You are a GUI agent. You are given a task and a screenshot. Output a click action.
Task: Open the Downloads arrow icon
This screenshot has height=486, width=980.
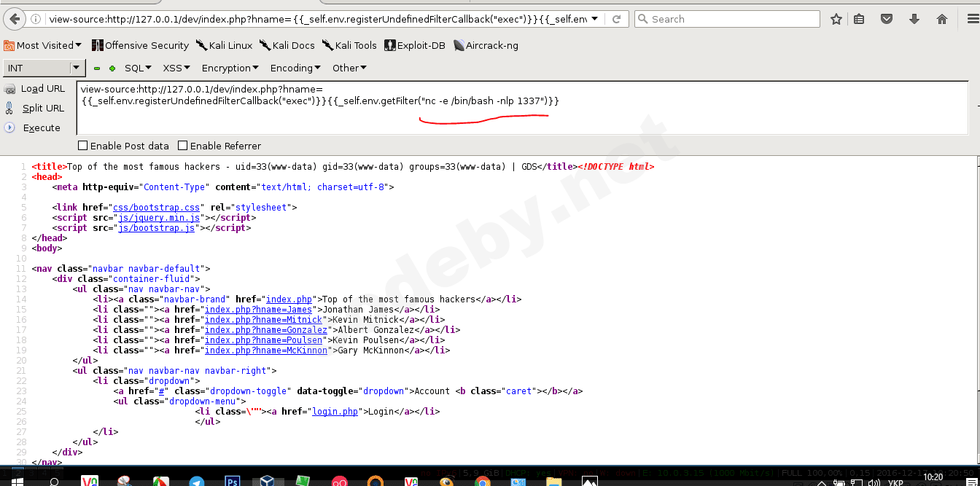pyautogui.click(x=914, y=19)
